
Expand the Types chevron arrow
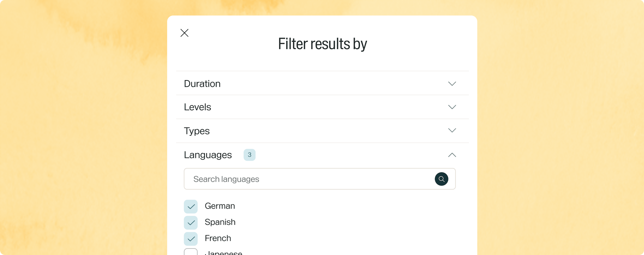[452, 130]
